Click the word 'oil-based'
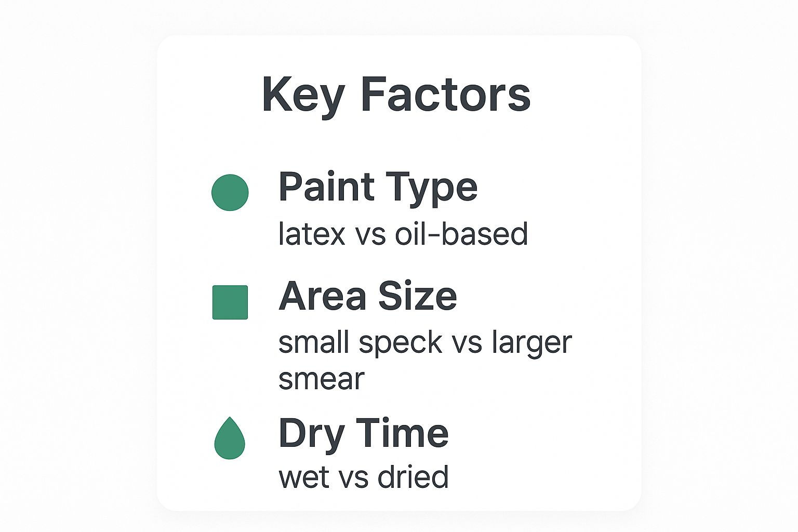The image size is (798, 532). coord(461,234)
